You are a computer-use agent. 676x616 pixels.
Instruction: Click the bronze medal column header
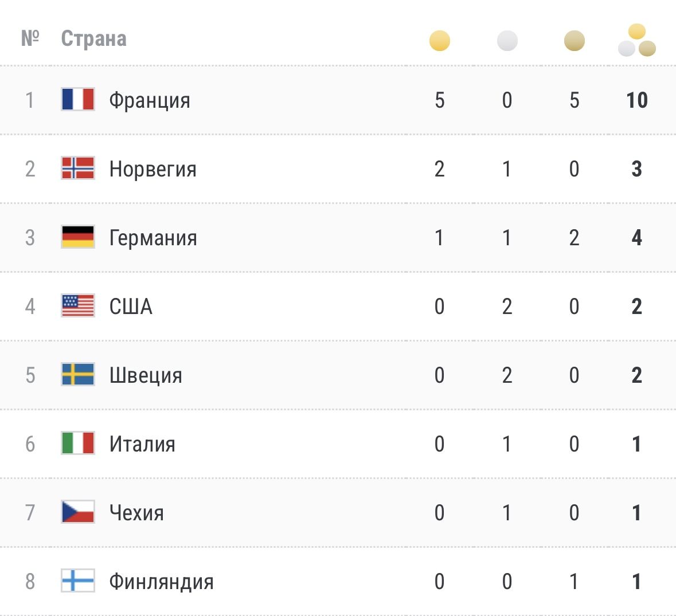click(x=574, y=41)
